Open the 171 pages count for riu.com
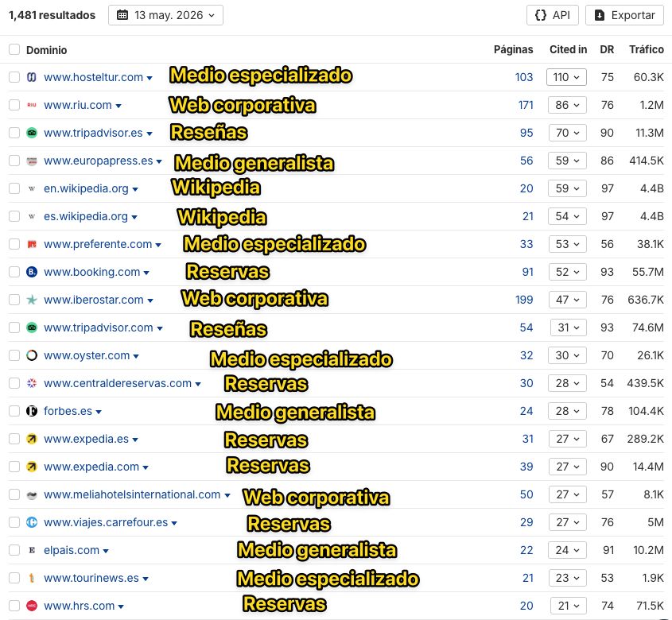Image resolution: width=672 pixels, height=620 pixels. click(526, 105)
